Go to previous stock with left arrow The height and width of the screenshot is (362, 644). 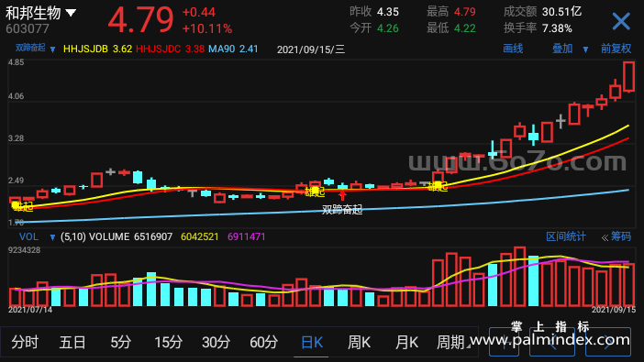click(x=553, y=342)
